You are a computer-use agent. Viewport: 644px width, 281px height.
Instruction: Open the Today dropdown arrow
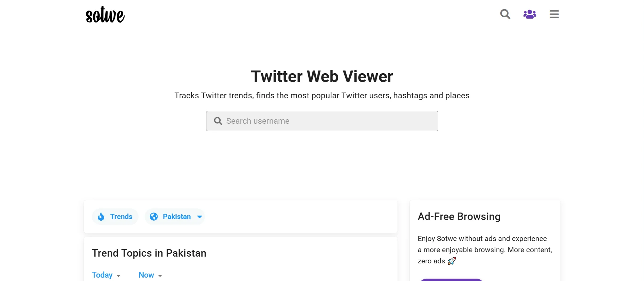[118, 276]
